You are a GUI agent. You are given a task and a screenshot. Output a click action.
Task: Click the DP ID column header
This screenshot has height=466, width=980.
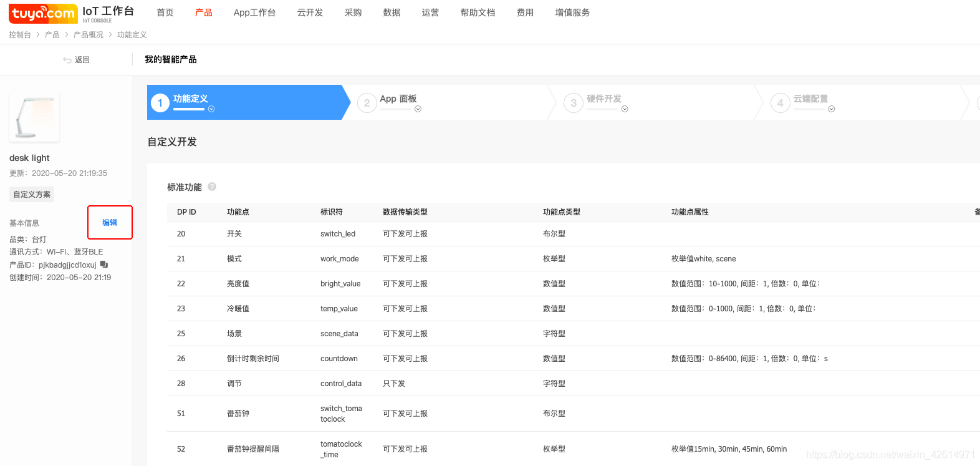186,212
